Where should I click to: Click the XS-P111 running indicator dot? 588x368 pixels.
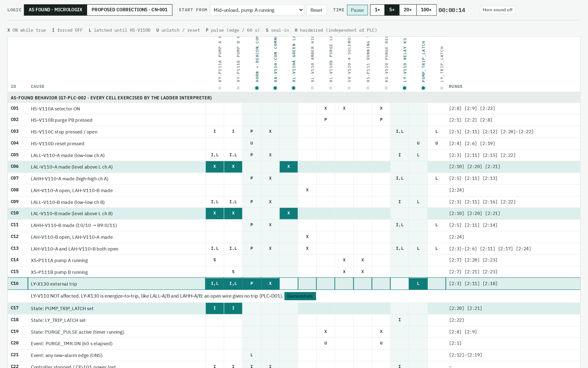point(368,88)
